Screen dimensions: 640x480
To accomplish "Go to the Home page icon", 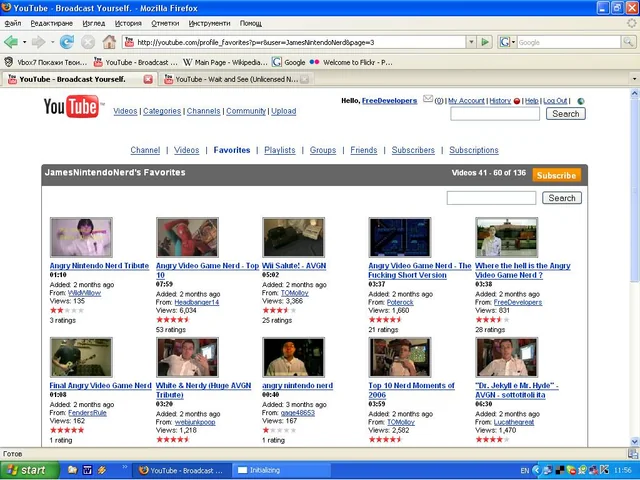I will (109, 42).
